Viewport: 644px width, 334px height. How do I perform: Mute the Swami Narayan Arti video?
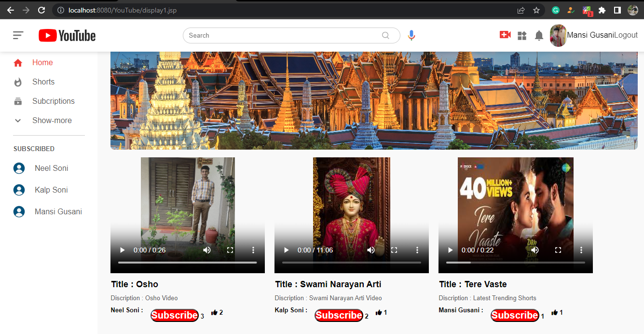[x=371, y=250]
